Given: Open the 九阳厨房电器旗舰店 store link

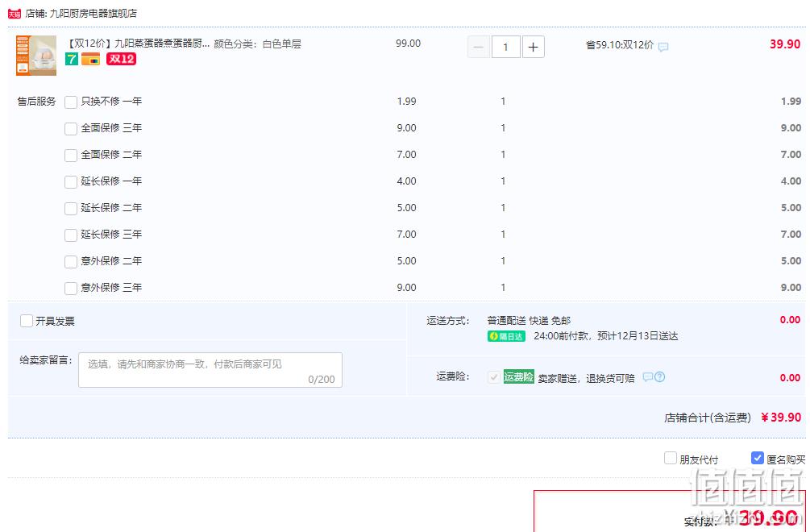Looking at the screenshot, I should pyautogui.click(x=93, y=14).
